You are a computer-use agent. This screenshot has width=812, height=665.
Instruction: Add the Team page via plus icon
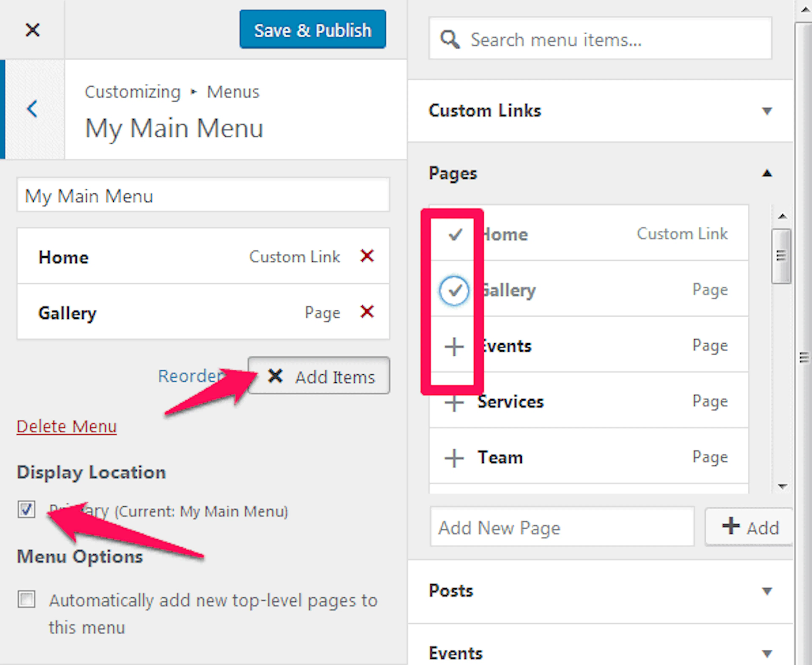454,458
